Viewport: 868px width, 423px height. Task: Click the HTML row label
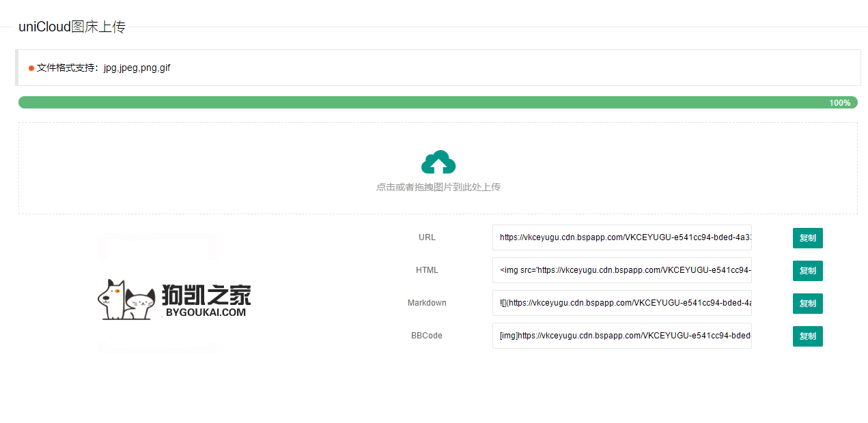[427, 270]
